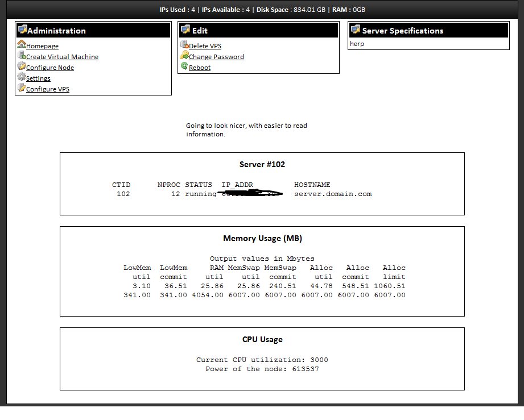
Task: Open the Settings link
Action: 38,78
